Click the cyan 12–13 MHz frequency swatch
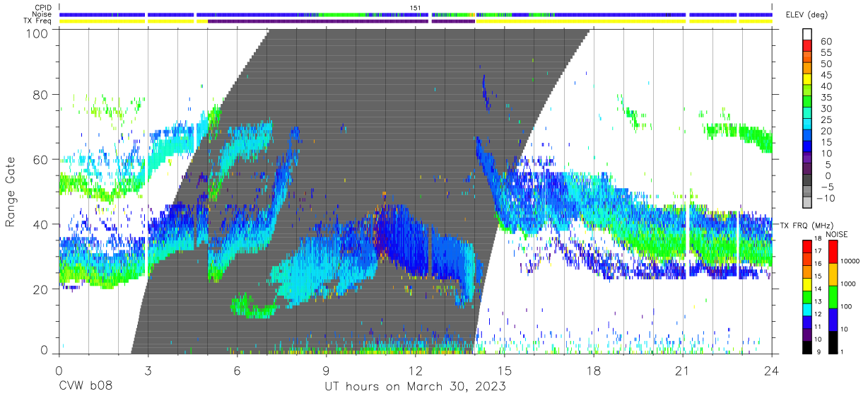 point(808,308)
